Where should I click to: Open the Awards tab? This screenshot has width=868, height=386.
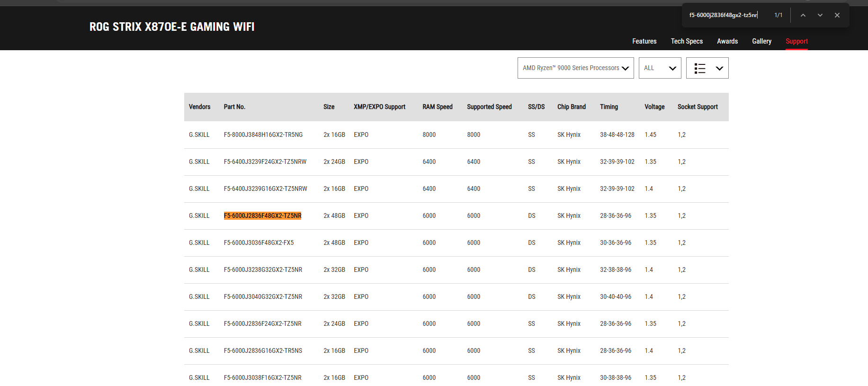pos(727,41)
